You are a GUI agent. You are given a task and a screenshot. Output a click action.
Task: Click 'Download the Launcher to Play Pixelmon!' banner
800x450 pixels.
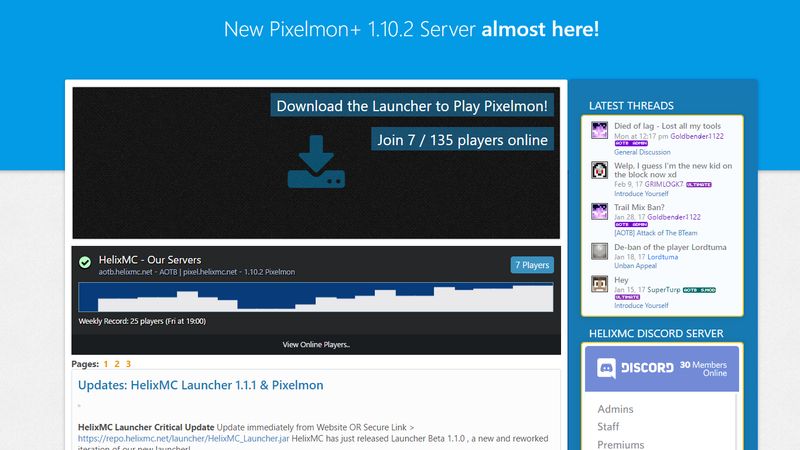(412, 106)
